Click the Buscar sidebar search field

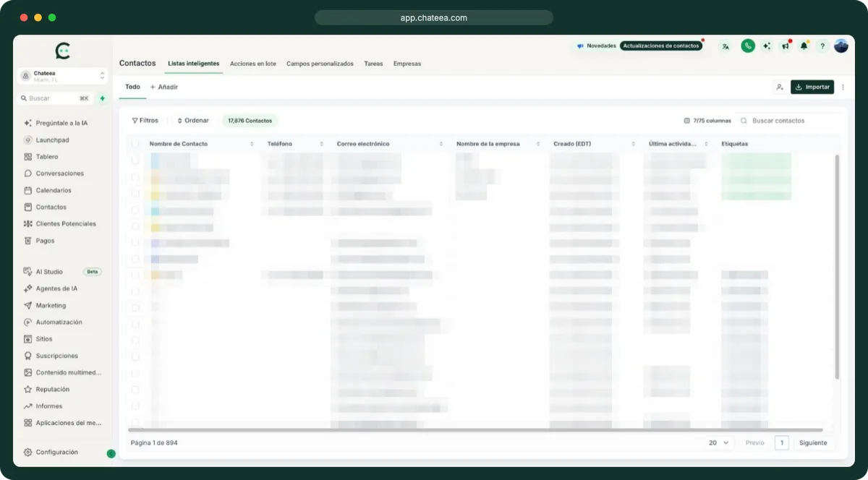pyautogui.click(x=55, y=98)
